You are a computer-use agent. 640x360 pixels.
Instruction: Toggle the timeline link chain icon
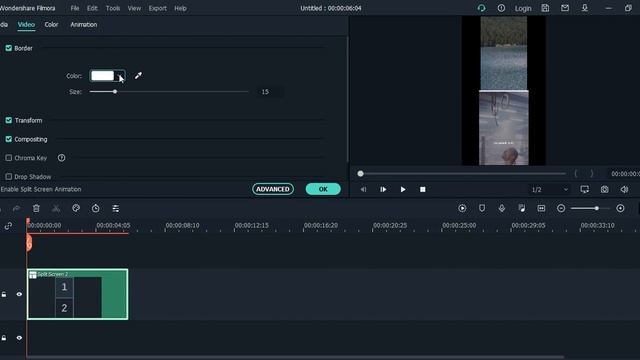point(8,226)
